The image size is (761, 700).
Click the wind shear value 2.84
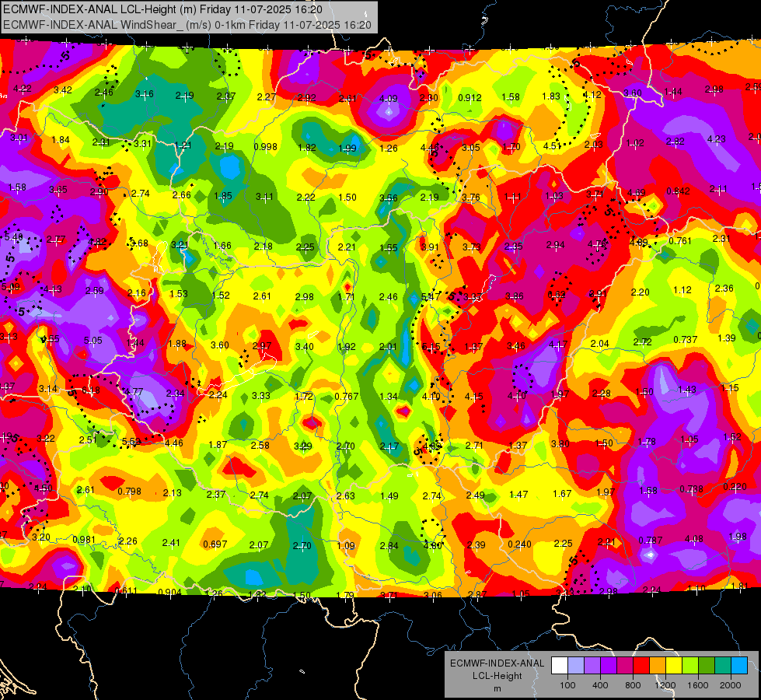coord(389,545)
